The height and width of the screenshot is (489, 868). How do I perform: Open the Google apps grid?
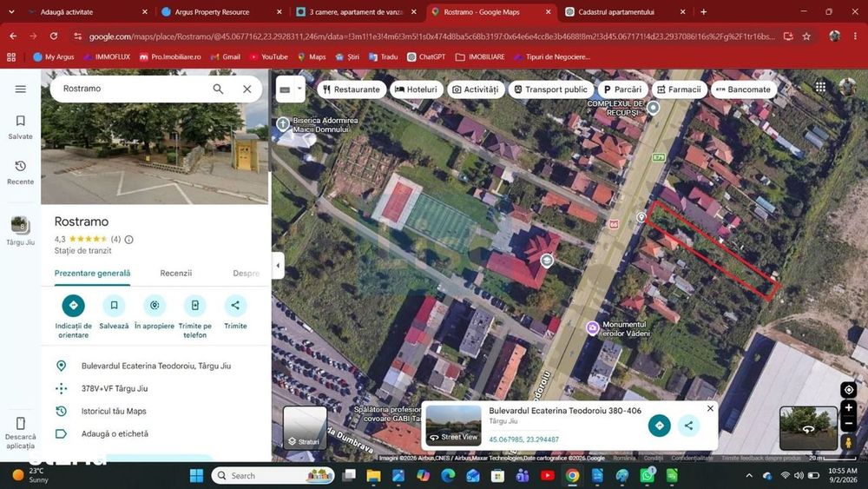[820, 87]
